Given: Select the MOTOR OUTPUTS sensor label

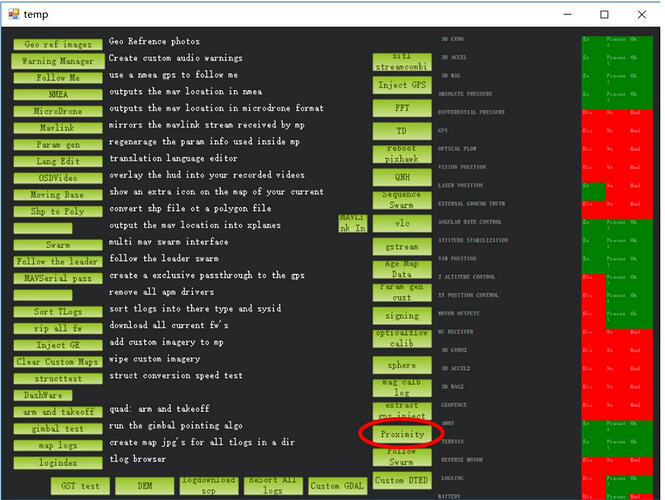Looking at the screenshot, I should point(459,313).
